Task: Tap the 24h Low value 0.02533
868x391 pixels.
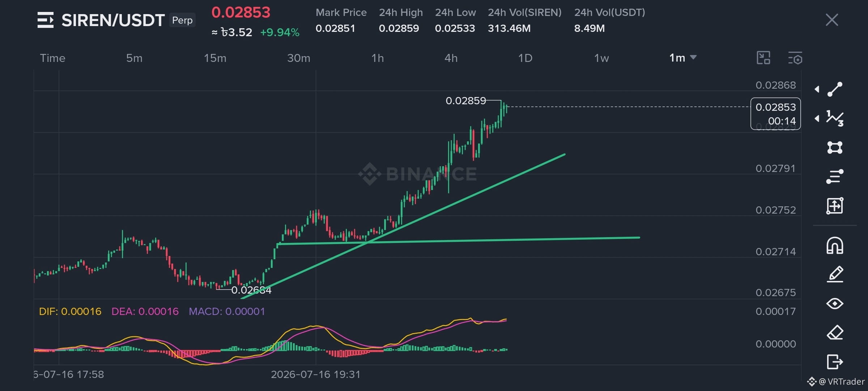Action: pos(455,28)
